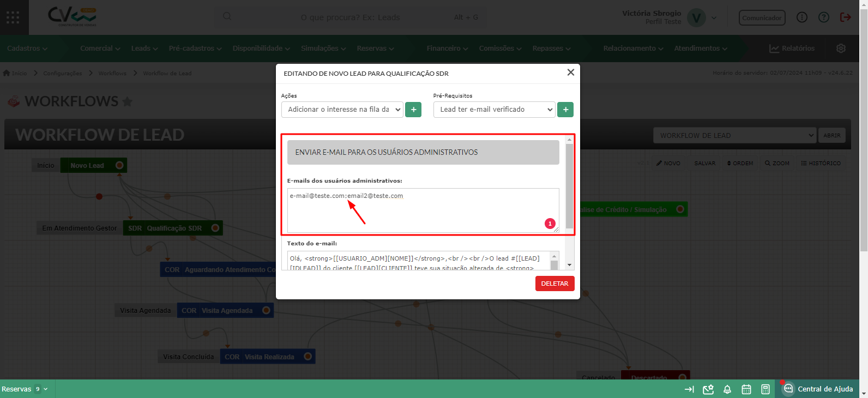Click the CV logo in header
868x398 pixels.
(72, 16)
